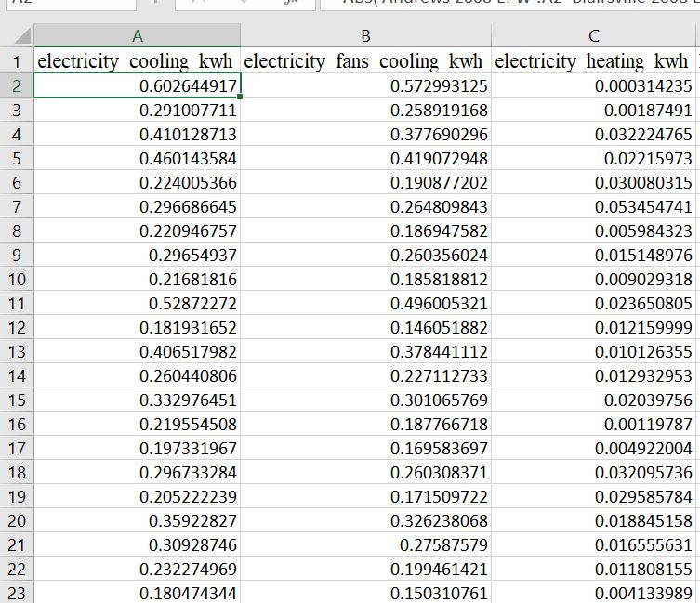Select cell with value 0.21681816

pyautogui.click(x=137, y=280)
